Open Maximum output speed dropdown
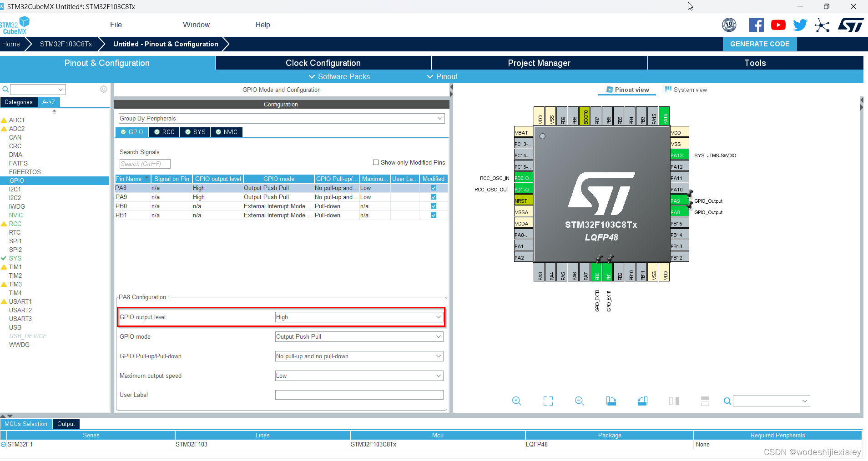Screen dimensions: 868x461 (359, 376)
